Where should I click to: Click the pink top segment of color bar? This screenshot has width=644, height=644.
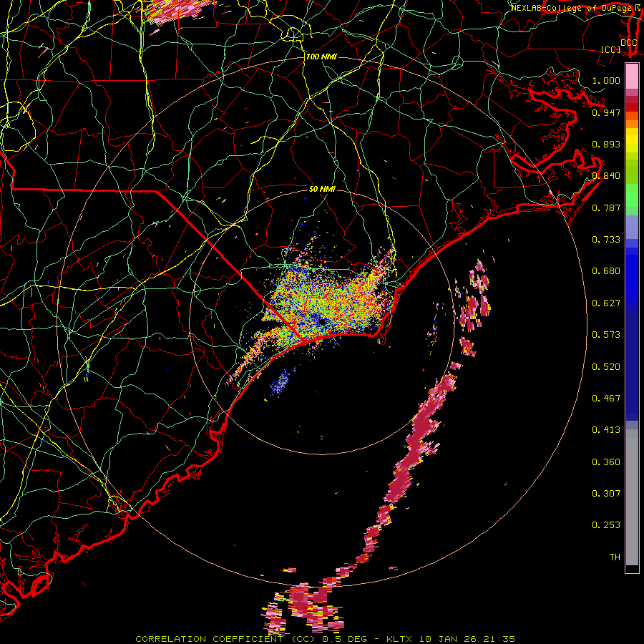(632, 76)
